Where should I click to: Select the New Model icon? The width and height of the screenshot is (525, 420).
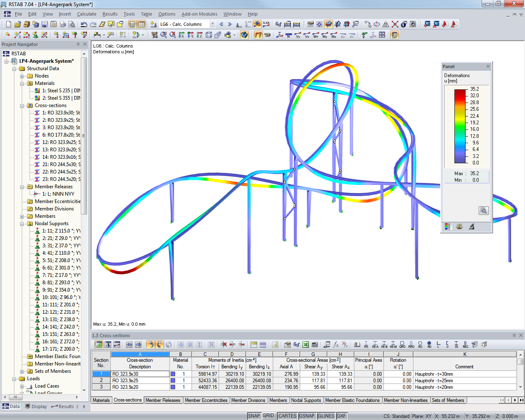point(8,24)
